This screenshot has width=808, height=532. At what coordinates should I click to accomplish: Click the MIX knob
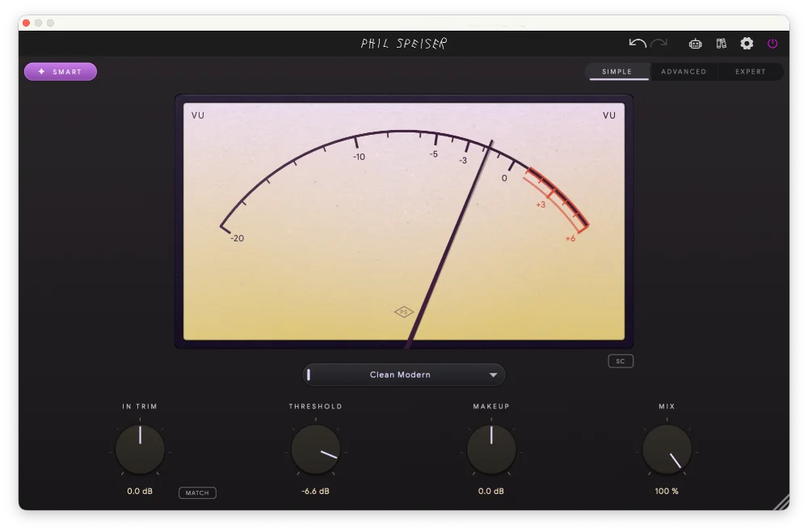667,450
